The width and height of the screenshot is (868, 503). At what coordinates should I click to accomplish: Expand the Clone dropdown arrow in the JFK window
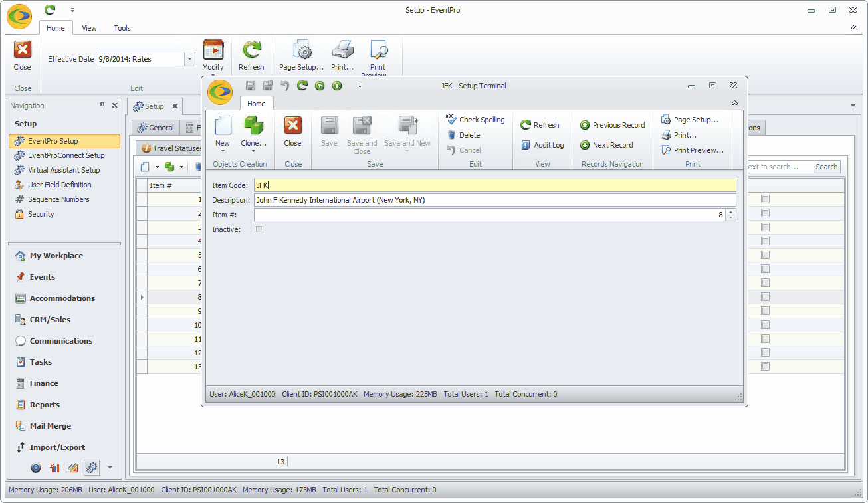[253, 151]
